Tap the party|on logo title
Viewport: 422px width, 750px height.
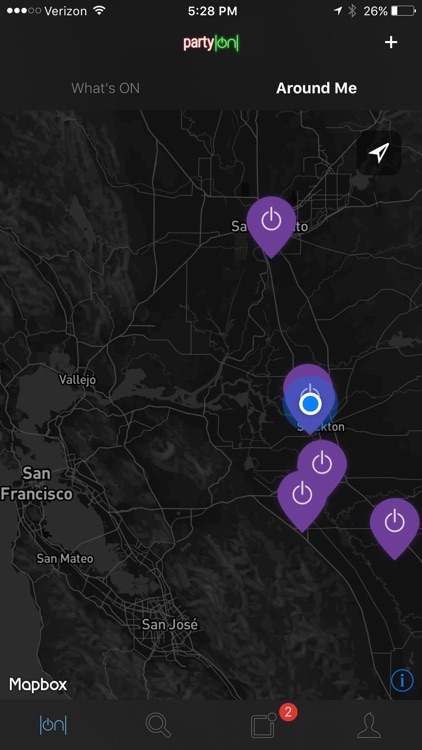(211, 43)
